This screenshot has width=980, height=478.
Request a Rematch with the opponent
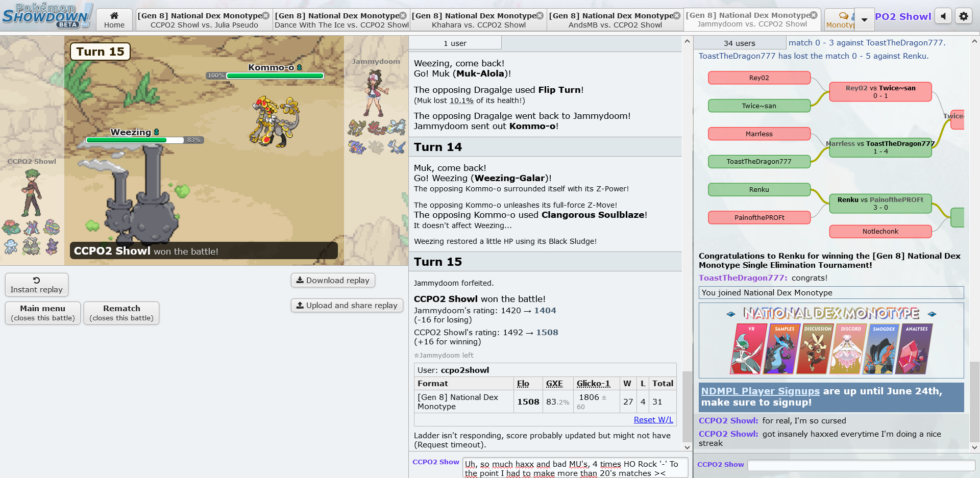(x=121, y=313)
